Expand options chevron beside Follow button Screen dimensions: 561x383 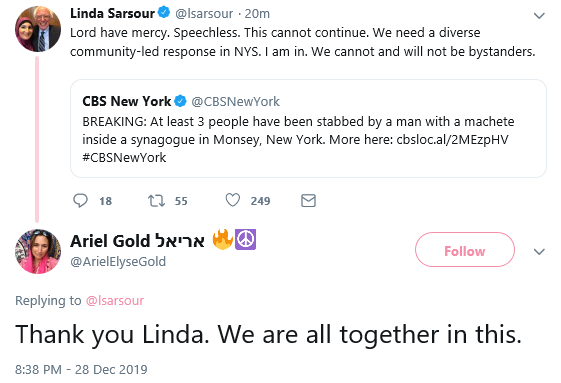tap(539, 251)
